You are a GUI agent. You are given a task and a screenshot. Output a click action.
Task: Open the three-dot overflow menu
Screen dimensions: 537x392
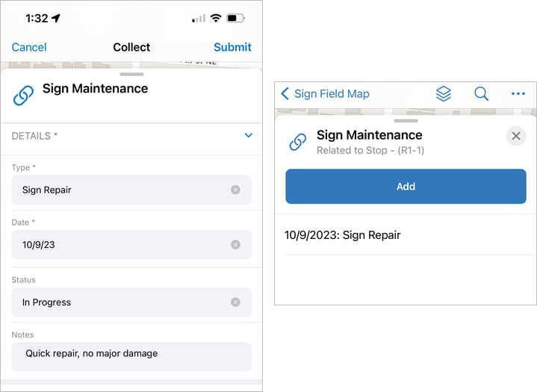tap(518, 94)
